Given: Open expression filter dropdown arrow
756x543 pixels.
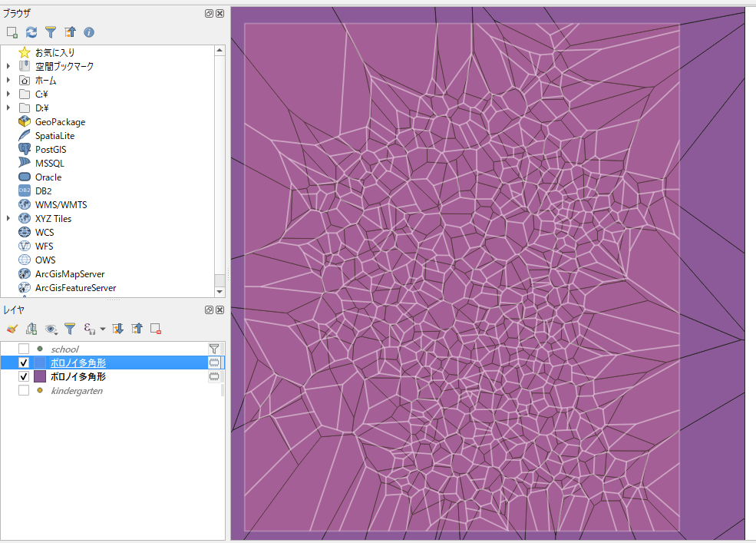Looking at the screenshot, I should click(103, 329).
